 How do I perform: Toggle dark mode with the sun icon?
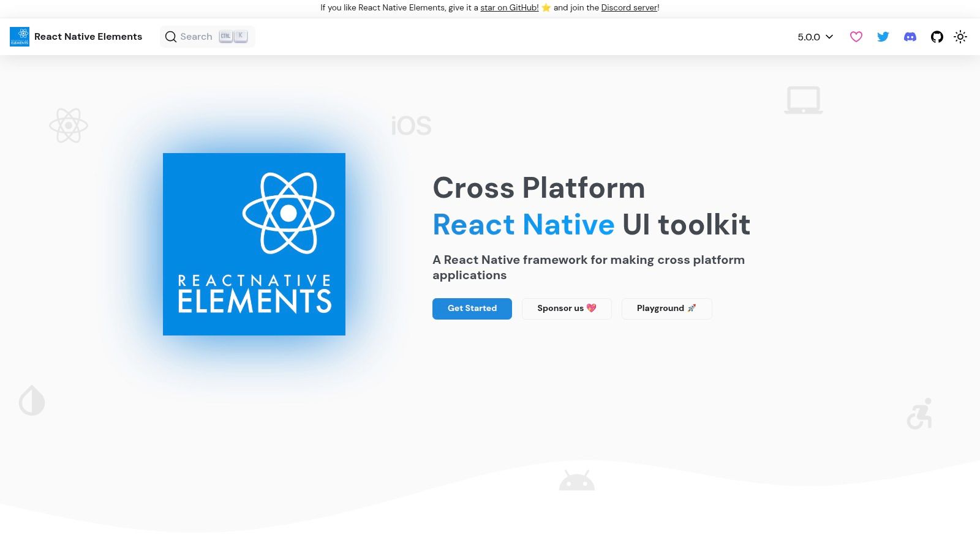960,37
